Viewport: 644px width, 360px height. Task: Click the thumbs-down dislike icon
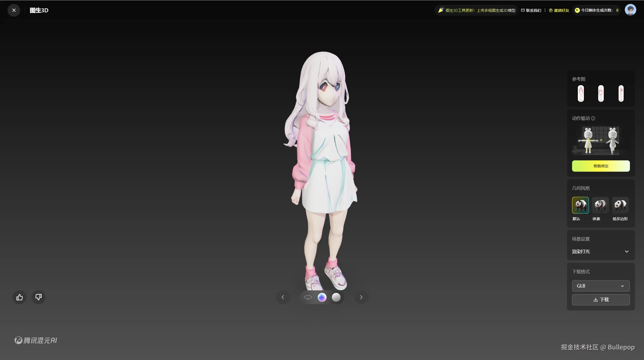38,297
